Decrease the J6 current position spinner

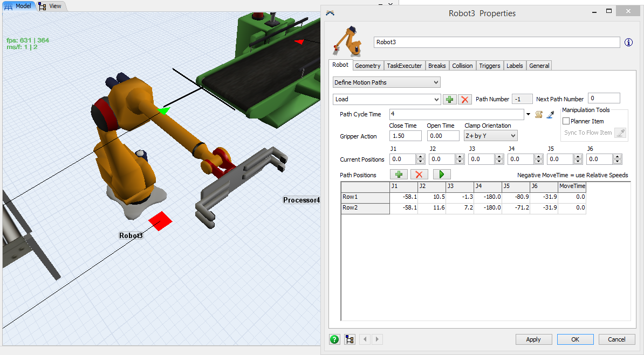(x=618, y=162)
